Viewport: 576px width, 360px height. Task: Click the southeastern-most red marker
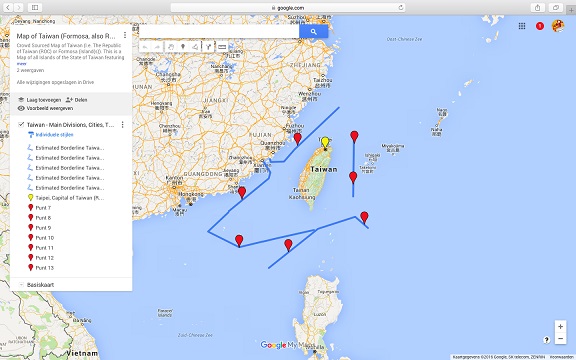tap(364, 217)
